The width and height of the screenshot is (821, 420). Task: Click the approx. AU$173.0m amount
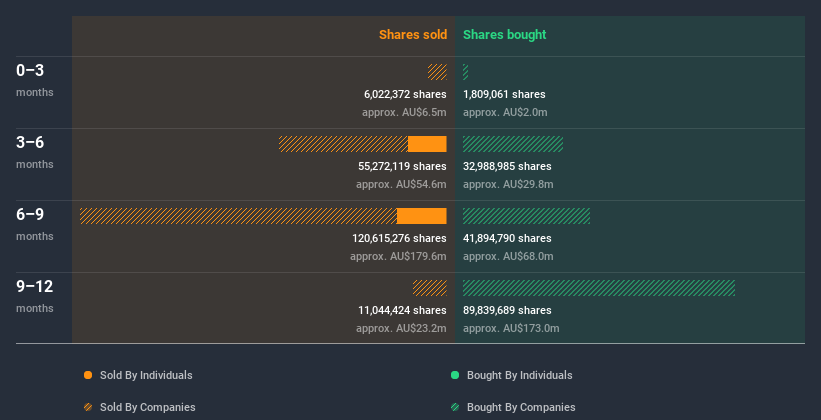[x=511, y=328]
